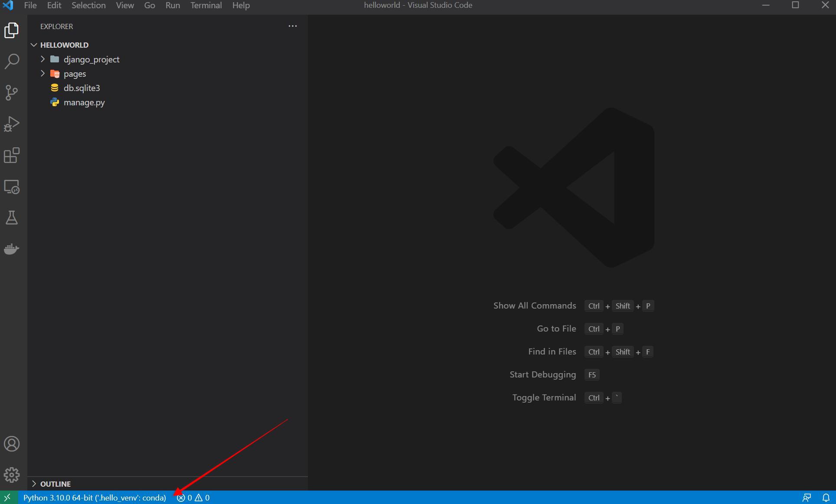This screenshot has height=504, width=836.
Task: Open the Terminal menu
Action: point(206,5)
